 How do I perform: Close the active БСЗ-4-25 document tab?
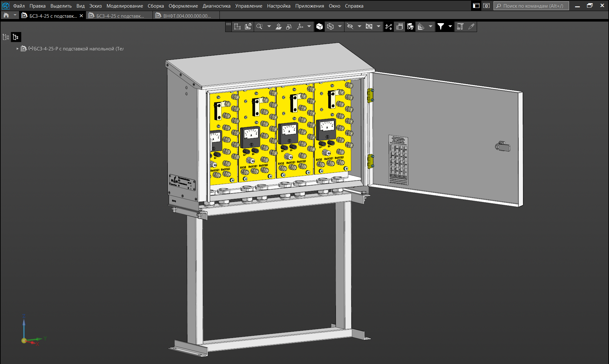(x=82, y=16)
